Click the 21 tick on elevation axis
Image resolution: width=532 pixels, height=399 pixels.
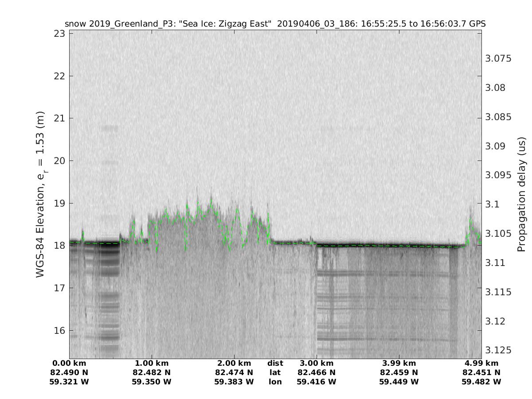click(x=60, y=118)
